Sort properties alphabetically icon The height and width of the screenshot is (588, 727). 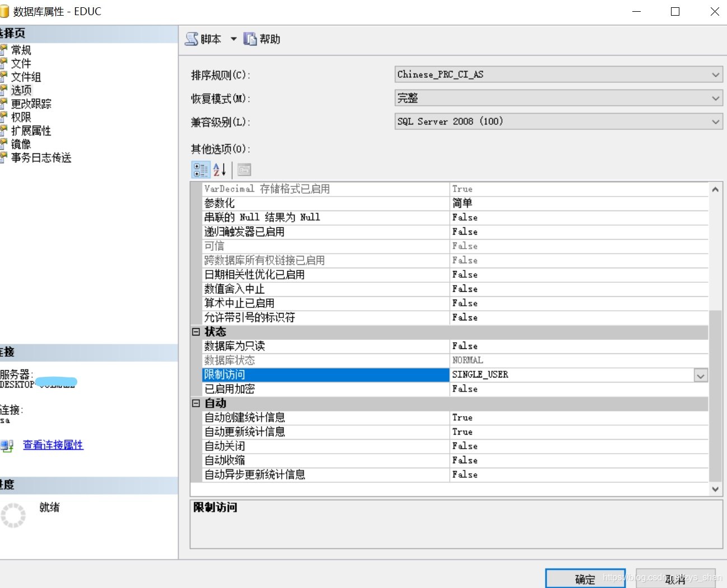click(x=220, y=169)
